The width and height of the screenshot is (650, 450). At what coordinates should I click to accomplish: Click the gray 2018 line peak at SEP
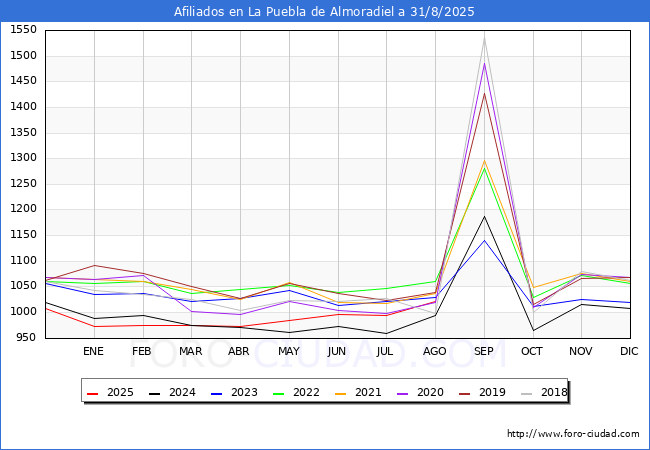[484, 38]
